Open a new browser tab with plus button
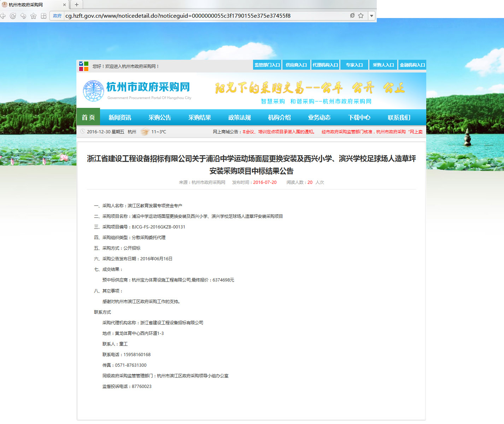The width and height of the screenshot is (504, 424). click(x=77, y=5)
